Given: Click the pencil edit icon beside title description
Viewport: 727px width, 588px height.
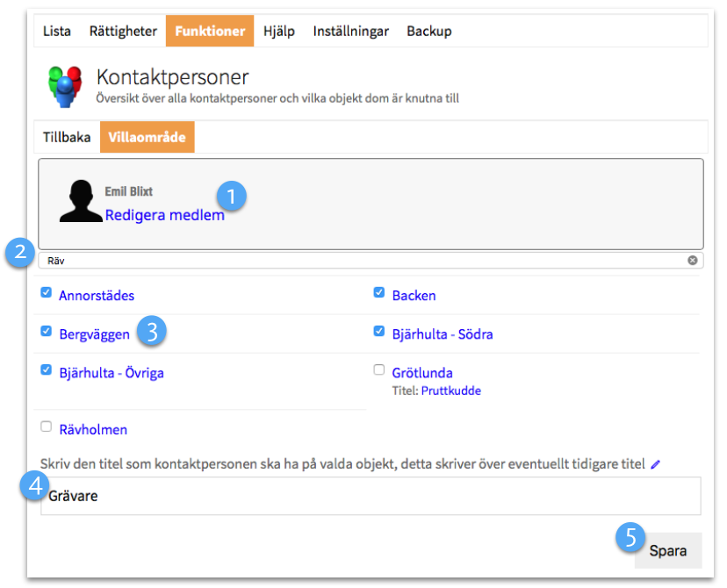Looking at the screenshot, I should pyautogui.click(x=655, y=463).
